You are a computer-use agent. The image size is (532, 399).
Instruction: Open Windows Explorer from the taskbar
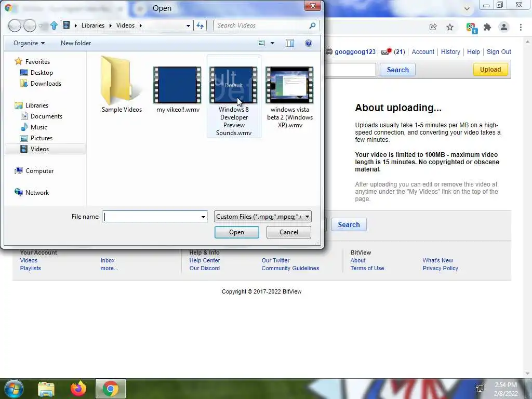click(46, 389)
